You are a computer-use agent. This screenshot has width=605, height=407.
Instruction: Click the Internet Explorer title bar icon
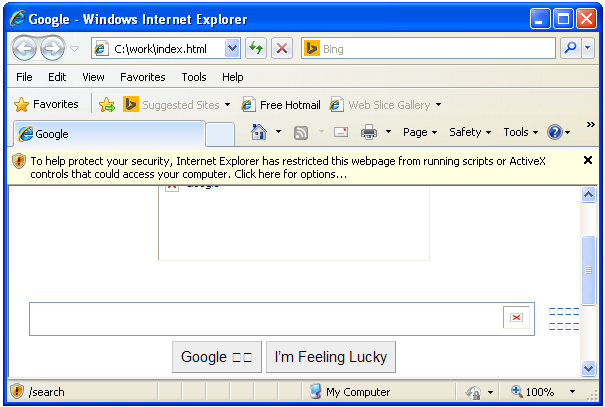pyautogui.click(x=18, y=19)
